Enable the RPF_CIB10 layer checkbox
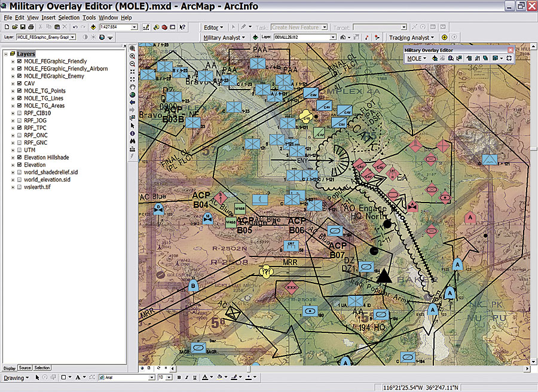This screenshot has width=538, height=392. pyautogui.click(x=20, y=113)
